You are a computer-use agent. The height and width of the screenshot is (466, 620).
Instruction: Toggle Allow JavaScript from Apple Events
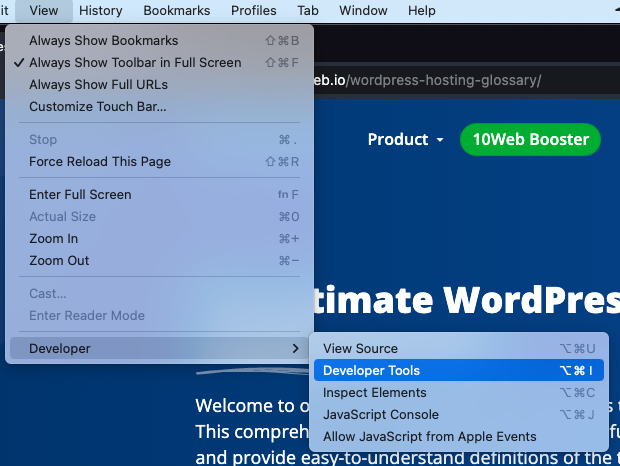pyautogui.click(x=429, y=437)
